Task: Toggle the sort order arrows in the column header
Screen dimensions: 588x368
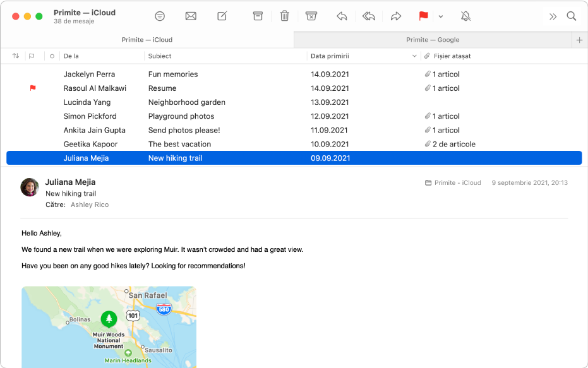Action: coord(15,56)
